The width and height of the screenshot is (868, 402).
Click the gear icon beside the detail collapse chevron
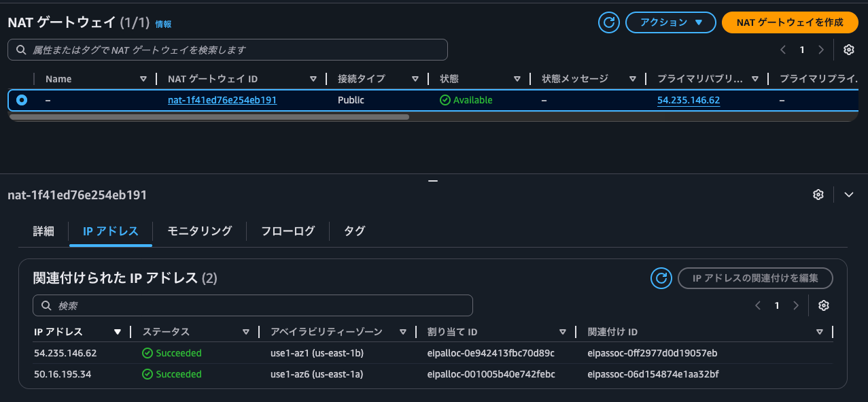818,194
